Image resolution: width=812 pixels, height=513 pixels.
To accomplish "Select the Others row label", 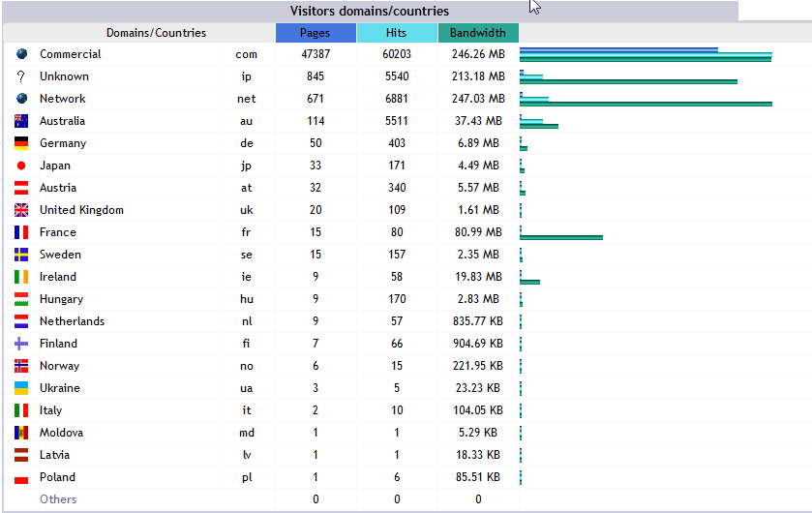I will [58, 499].
